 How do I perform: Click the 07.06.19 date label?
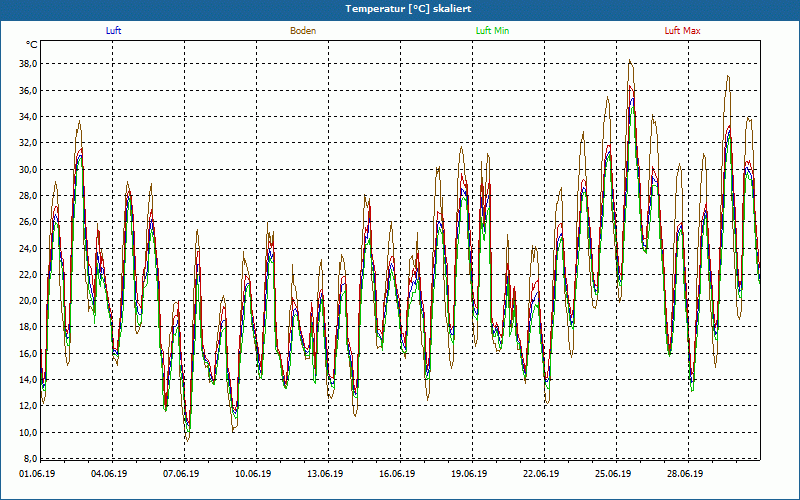(181, 473)
